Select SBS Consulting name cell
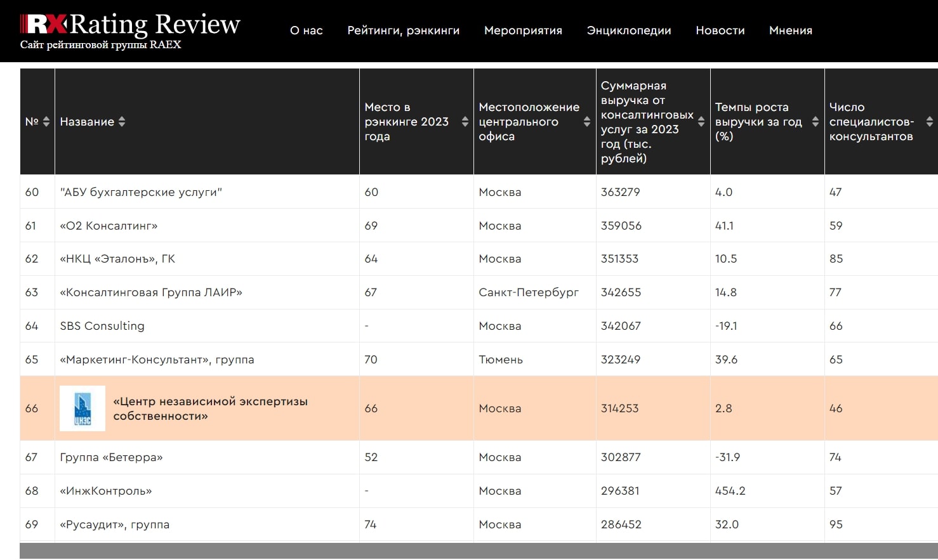938x560 pixels. click(x=102, y=326)
